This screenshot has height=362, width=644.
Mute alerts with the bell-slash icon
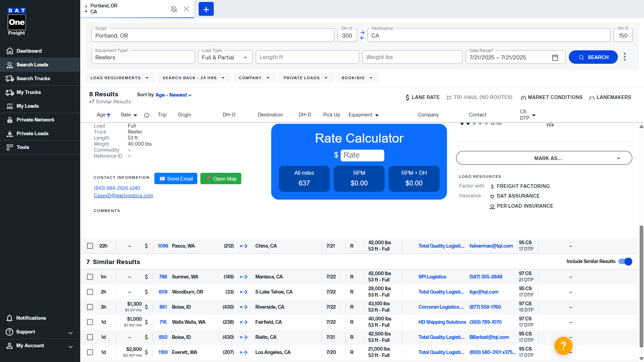[x=174, y=9]
